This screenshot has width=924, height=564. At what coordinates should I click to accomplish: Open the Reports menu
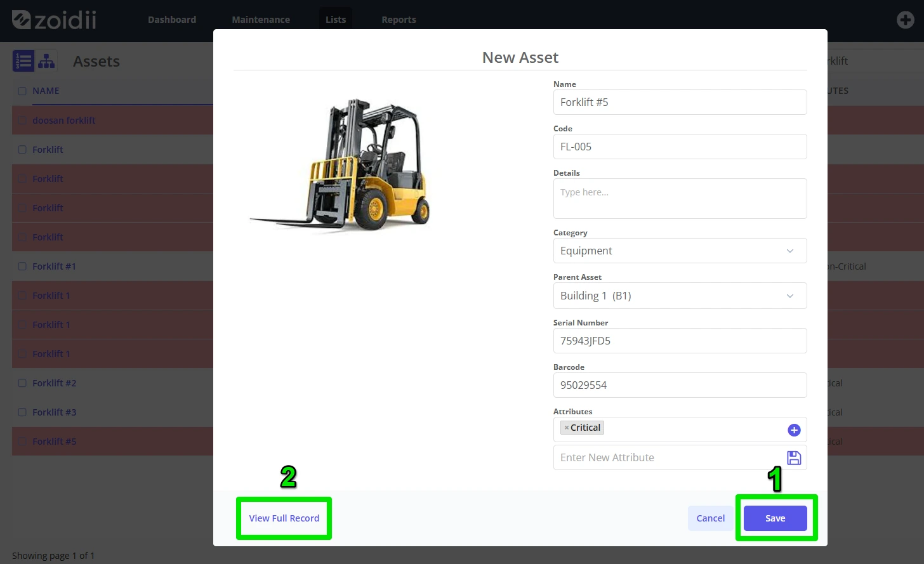coord(399,20)
